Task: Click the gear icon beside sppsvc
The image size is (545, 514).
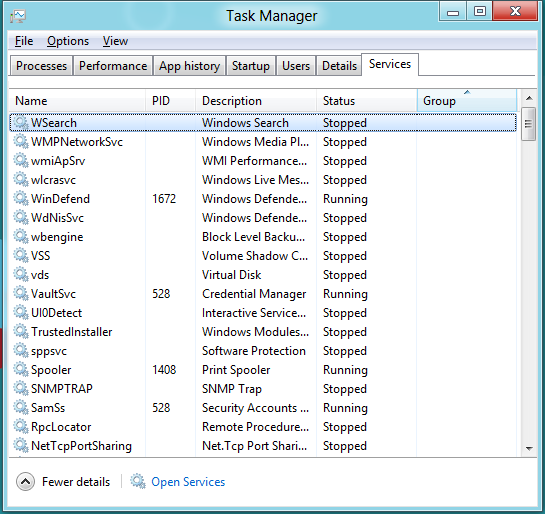Action: 21,351
